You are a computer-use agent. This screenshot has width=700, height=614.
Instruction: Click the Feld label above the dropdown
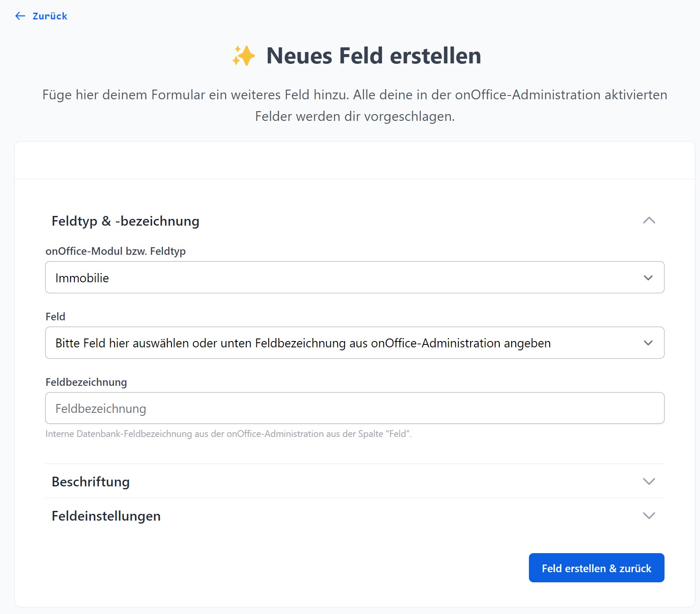point(55,317)
